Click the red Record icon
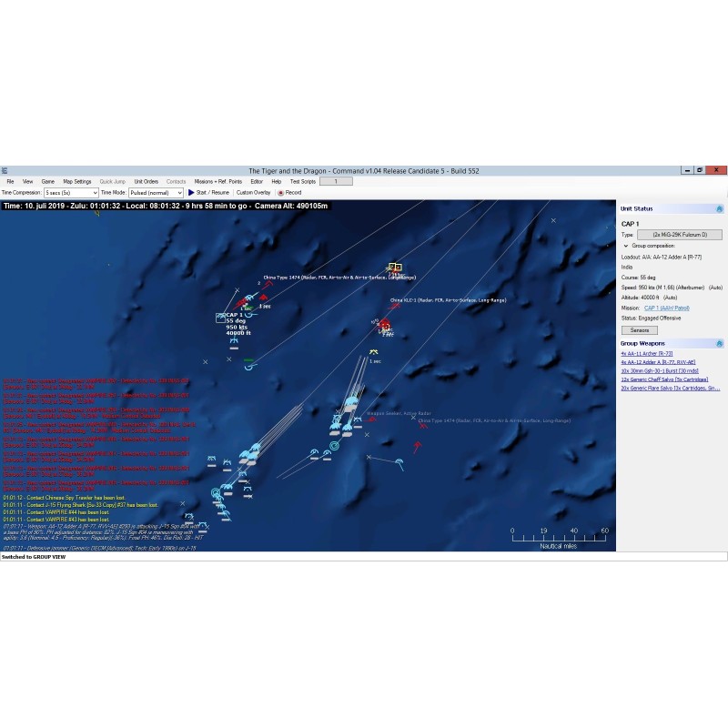Viewport: 728px width, 728px height. click(280, 193)
